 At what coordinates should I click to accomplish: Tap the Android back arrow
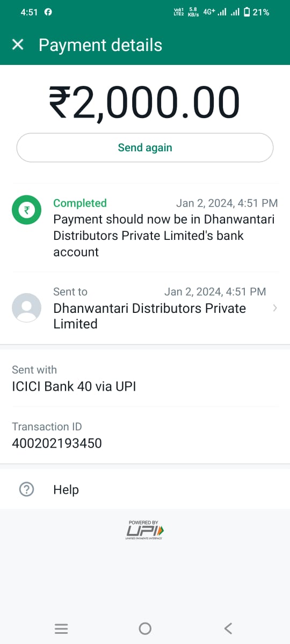(x=228, y=628)
